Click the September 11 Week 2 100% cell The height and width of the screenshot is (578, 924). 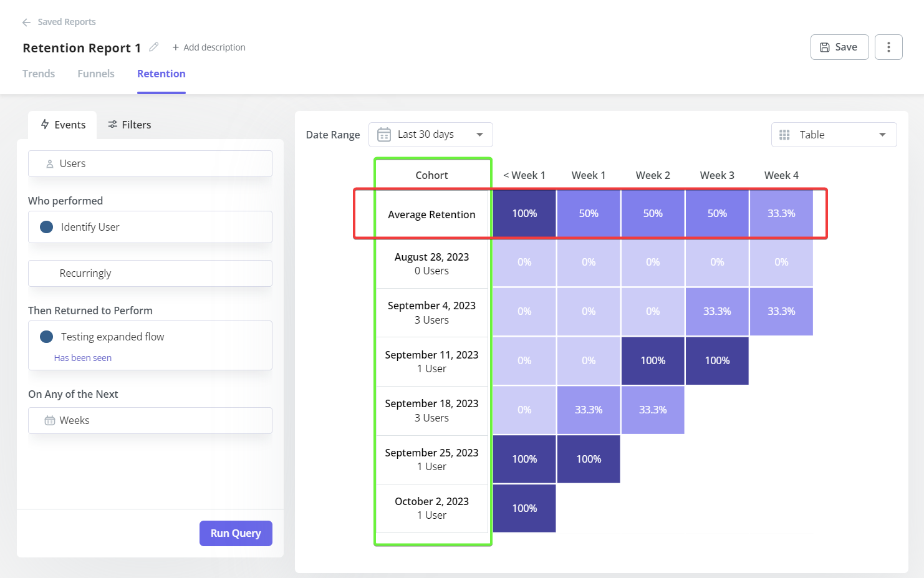[653, 360]
